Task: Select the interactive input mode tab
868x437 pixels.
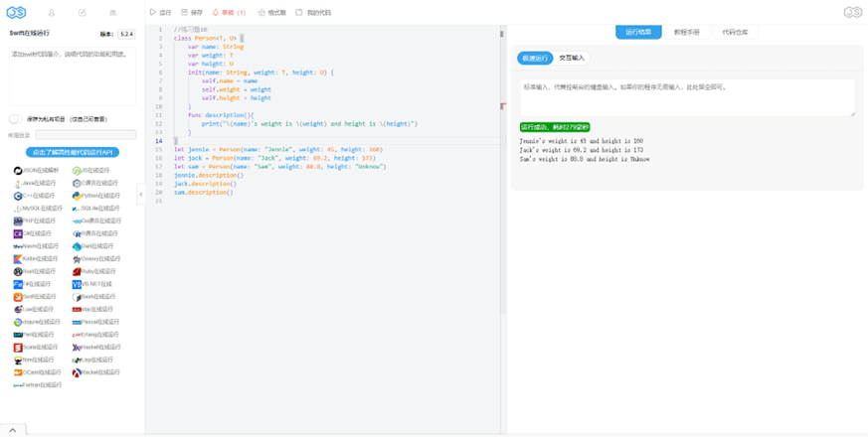Action: (572, 58)
